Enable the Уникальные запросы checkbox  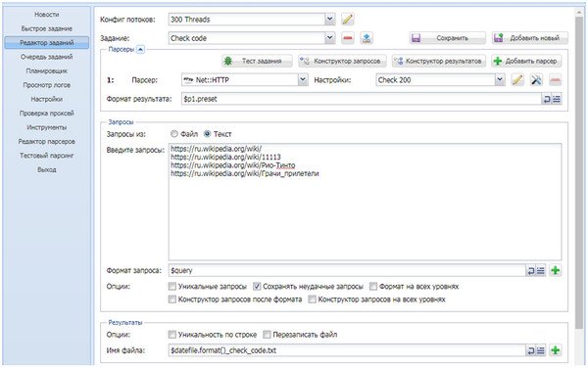click(172, 287)
